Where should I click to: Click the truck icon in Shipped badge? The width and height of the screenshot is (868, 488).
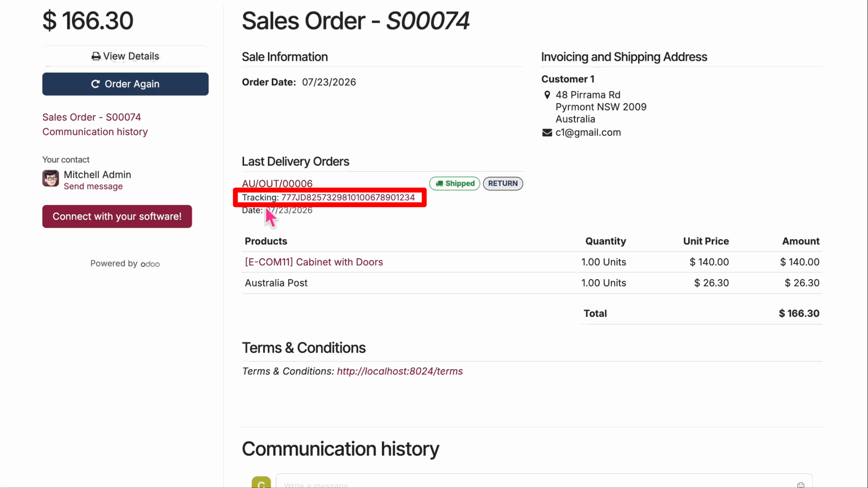click(x=439, y=184)
